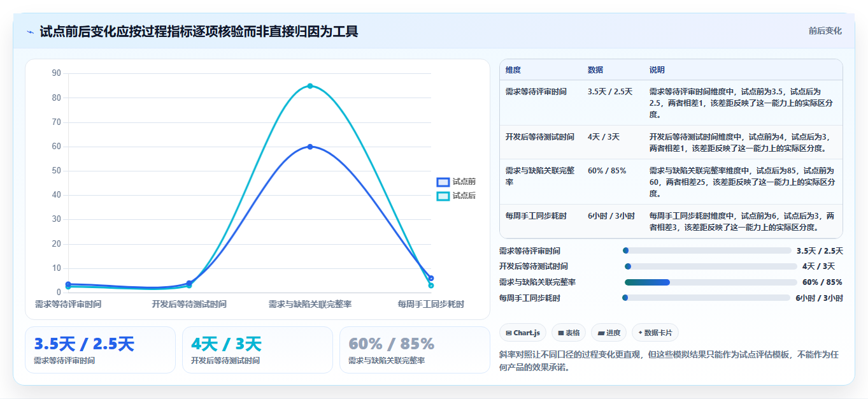Click progress value 60% / 85%
The height and width of the screenshot is (399, 868).
(822, 282)
